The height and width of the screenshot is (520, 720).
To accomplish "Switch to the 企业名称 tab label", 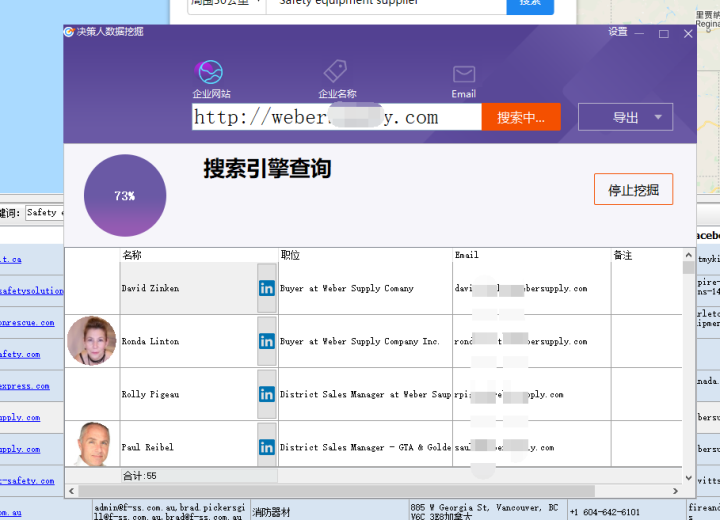I will click(337, 94).
